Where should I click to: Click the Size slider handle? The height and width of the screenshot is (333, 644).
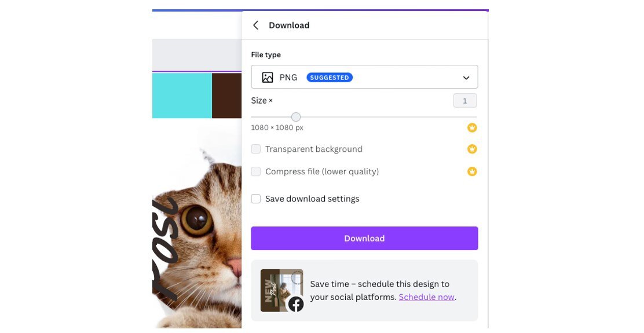point(296,117)
